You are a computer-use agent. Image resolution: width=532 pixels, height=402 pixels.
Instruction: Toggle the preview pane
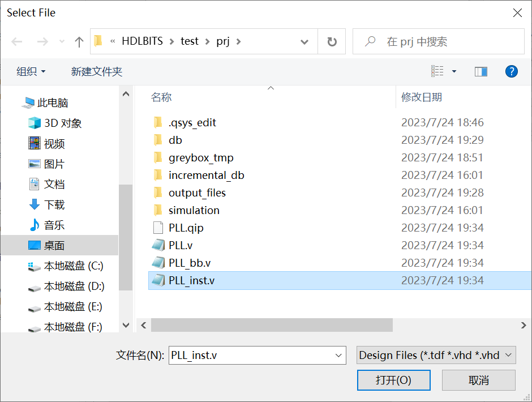pos(480,71)
